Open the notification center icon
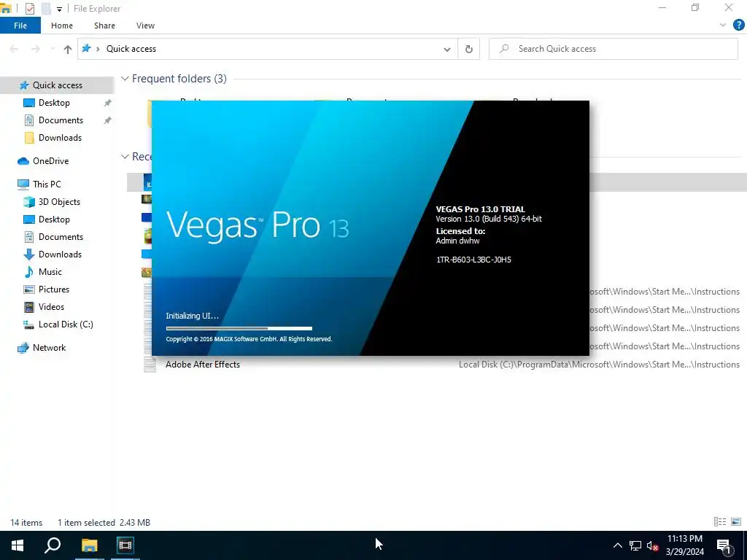Viewport: 747px width, 560px height. click(724, 546)
